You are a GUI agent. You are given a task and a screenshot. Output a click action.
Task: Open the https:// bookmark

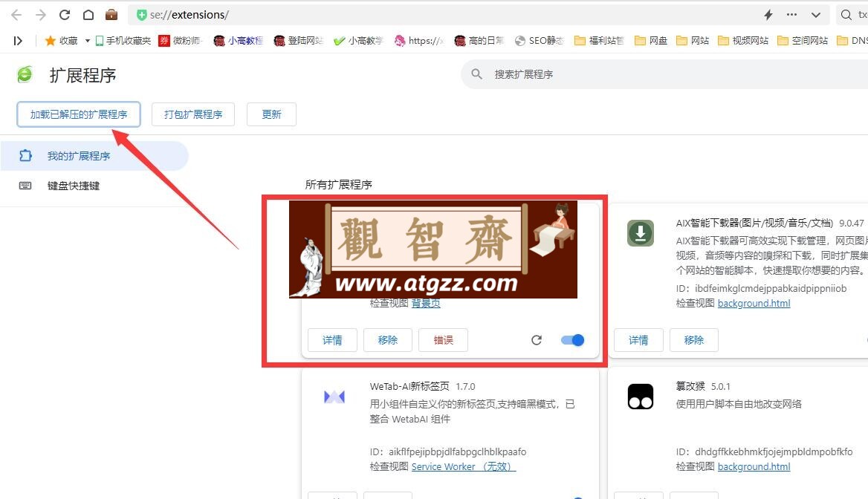pos(419,40)
